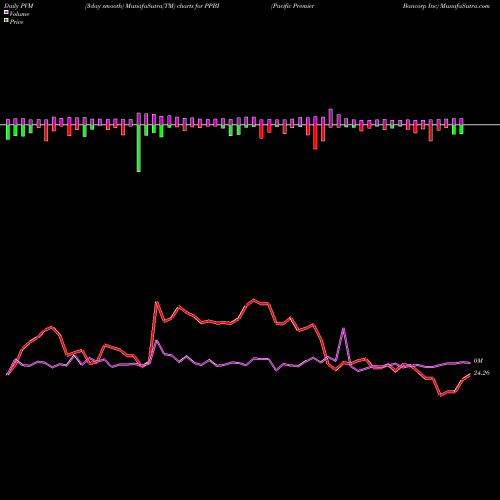Click the '0M' volume value label
This screenshot has height=500, width=500.
click(x=478, y=361)
